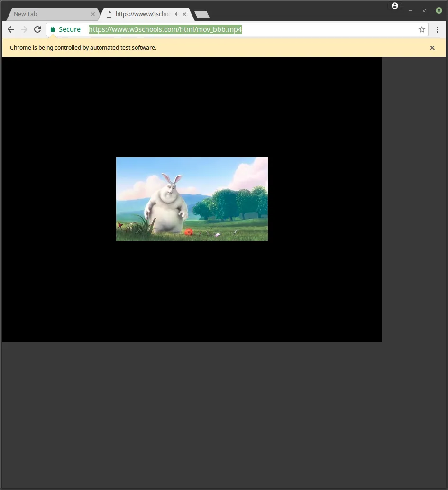Dismiss the automated test software infobar
This screenshot has width=448, height=490.
pyautogui.click(x=432, y=48)
